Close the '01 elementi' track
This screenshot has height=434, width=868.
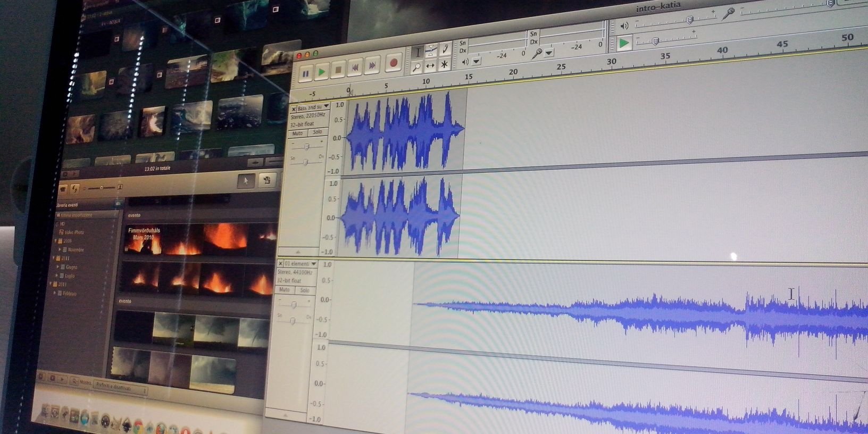281,263
